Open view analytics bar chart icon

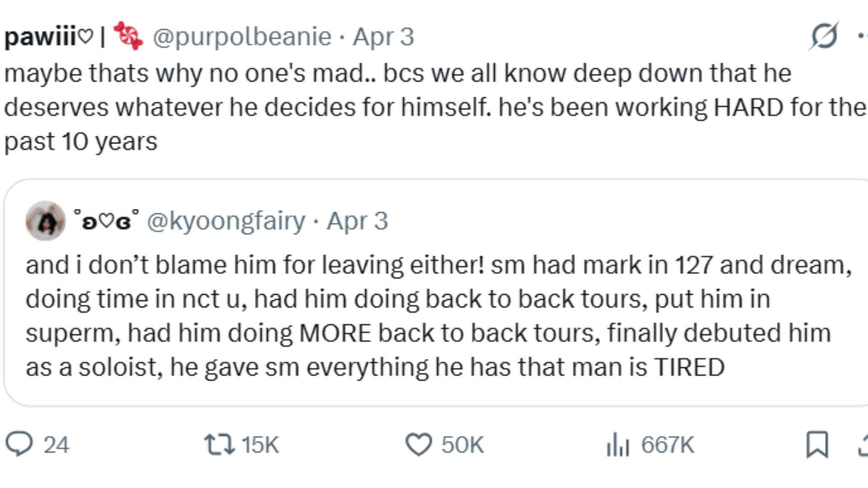pyautogui.click(x=618, y=444)
